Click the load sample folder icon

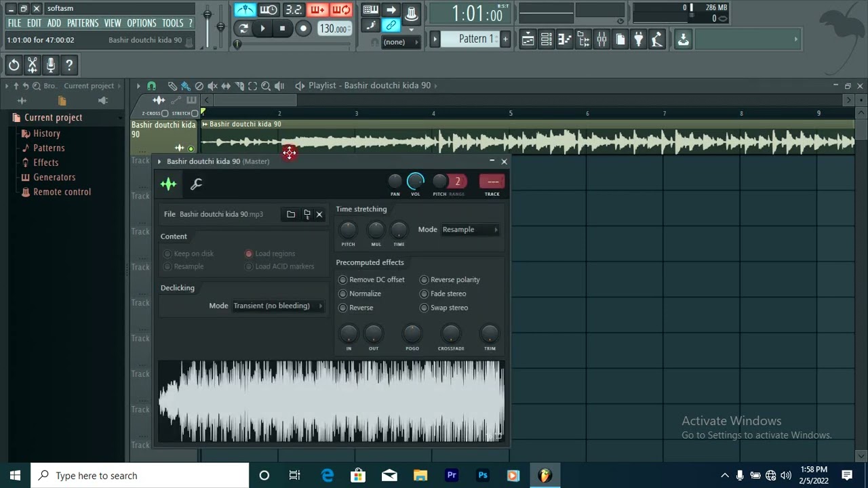coord(291,214)
